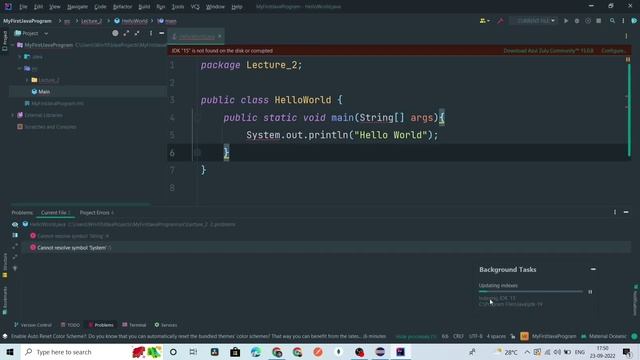The width and height of the screenshot is (640, 360).
Task: Click the Updating indexes progress bar
Action: (531, 291)
